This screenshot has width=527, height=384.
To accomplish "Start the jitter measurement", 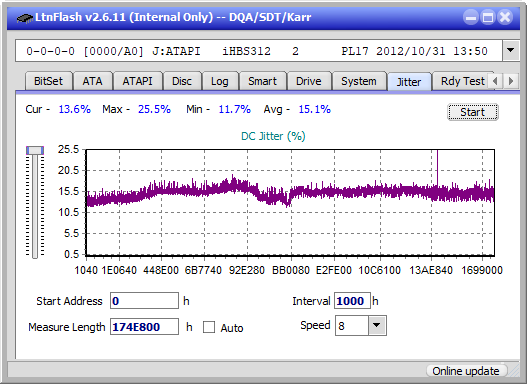I will click(x=473, y=112).
